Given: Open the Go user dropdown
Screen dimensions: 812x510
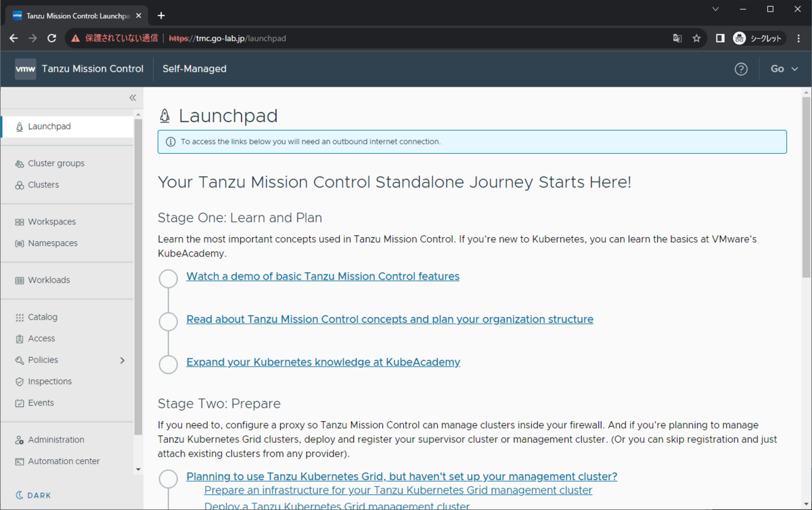Looking at the screenshot, I should click(784, 69).
